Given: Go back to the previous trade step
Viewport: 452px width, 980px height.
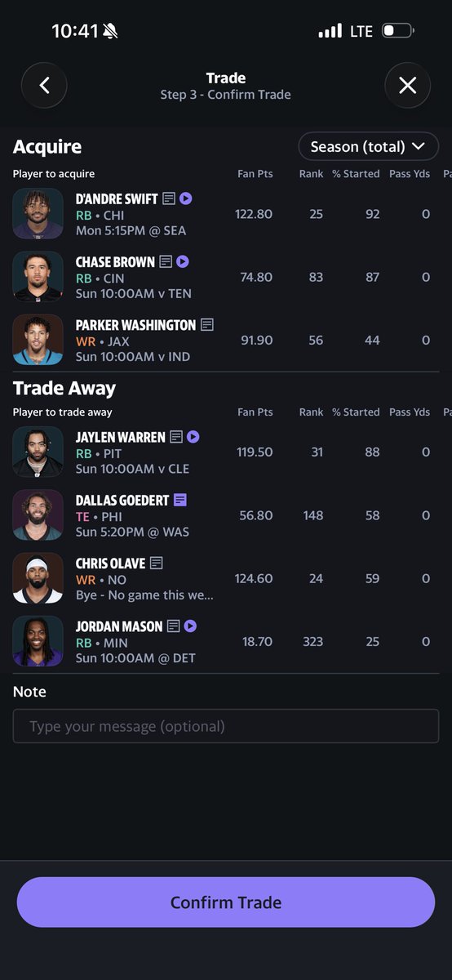Looking at the screenshot, I should click(44, 85).
